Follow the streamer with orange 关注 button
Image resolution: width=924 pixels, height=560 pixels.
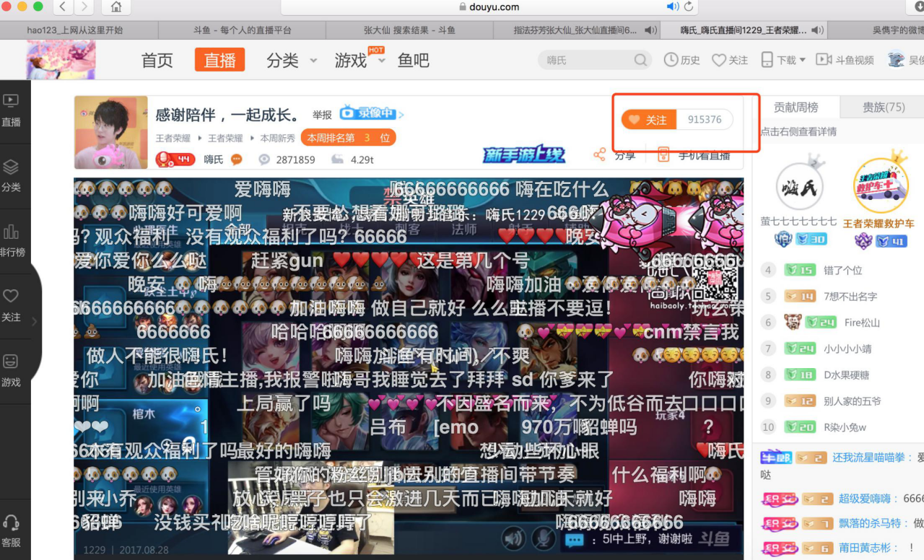click(648, 120)
